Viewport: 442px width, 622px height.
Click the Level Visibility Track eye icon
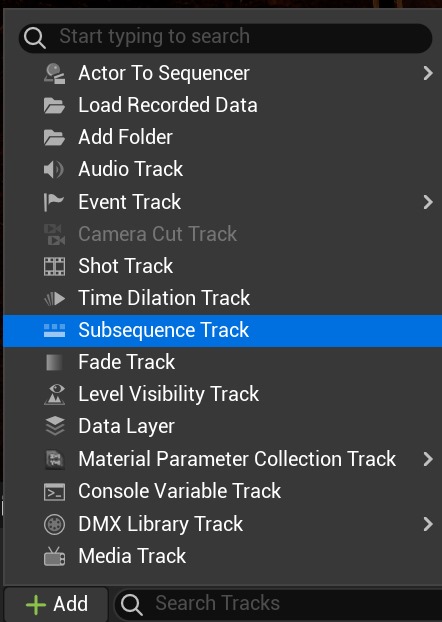pyautogui.click(x=54, y=394)
